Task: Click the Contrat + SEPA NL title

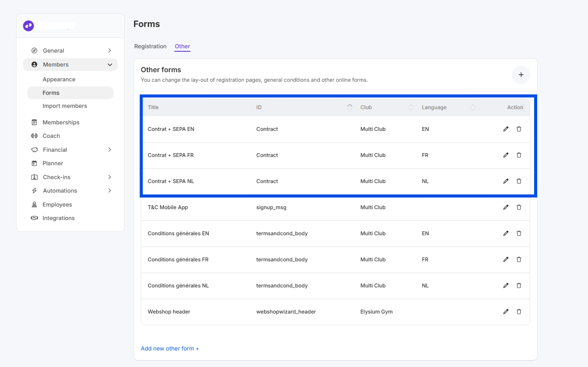Action: [171, 181]
